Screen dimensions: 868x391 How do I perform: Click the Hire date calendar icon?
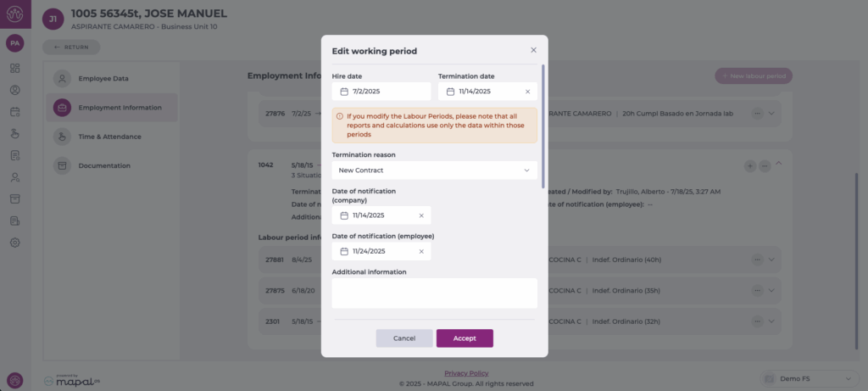344,92
